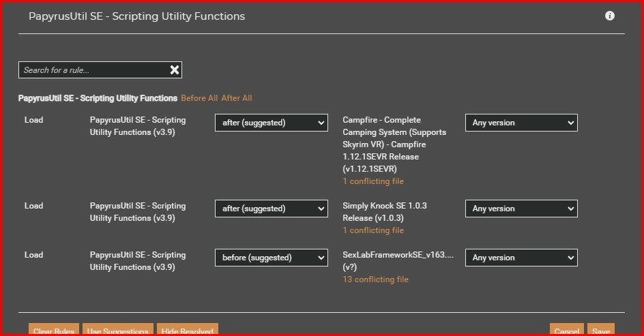Click the info icon in dialog header
Viewport: 644px width, 336px height.
[610, 16]
